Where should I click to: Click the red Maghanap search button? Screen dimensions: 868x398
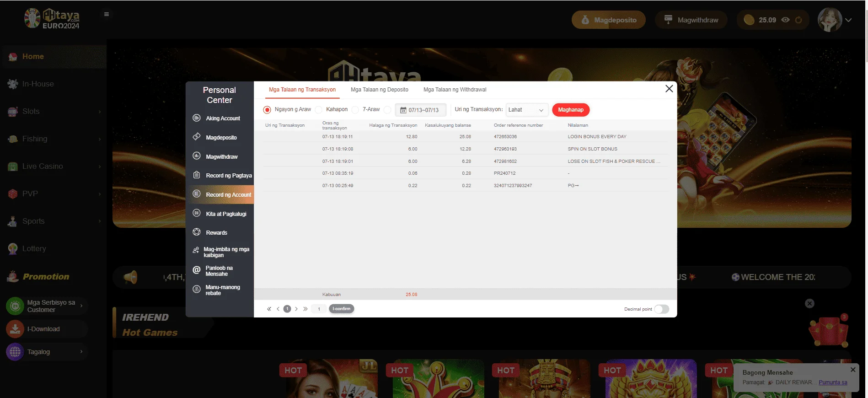point(571,110)
